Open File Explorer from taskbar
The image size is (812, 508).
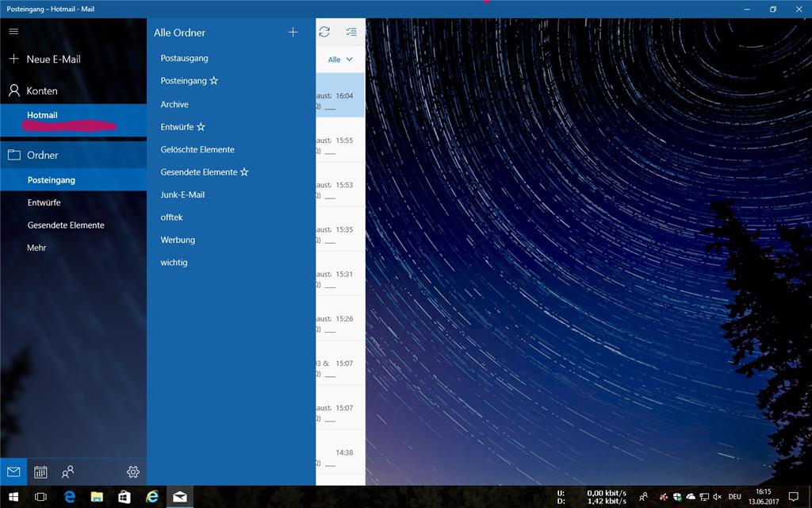pyautogui.click(x=97, y=497)
